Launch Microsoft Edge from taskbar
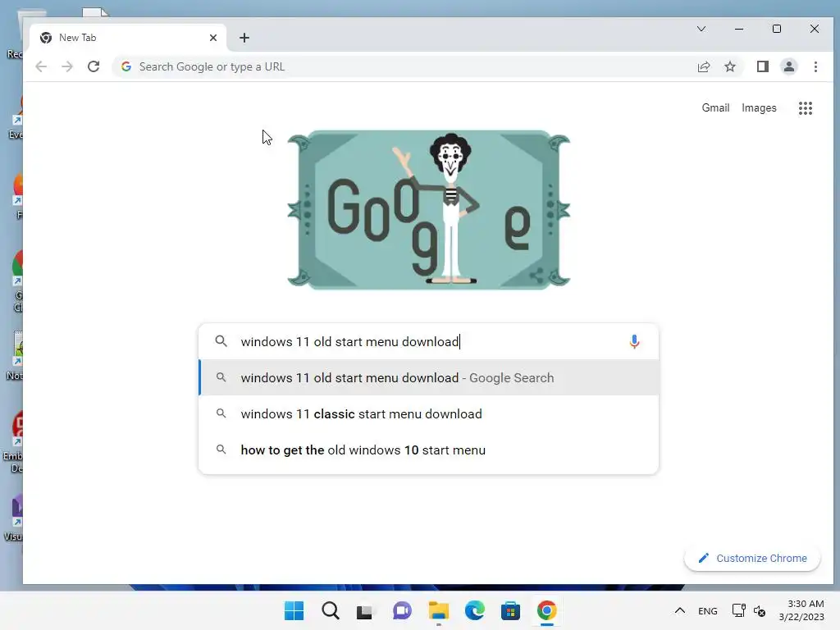 475,610
